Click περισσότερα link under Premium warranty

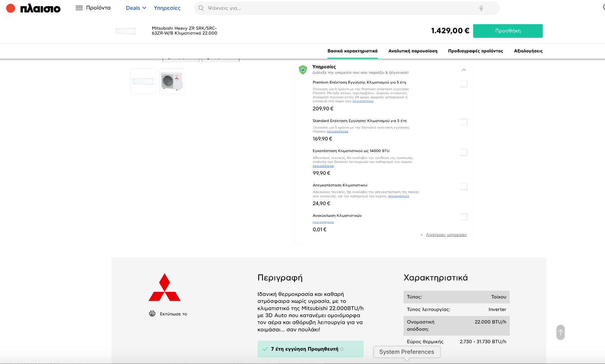(363, 101)
